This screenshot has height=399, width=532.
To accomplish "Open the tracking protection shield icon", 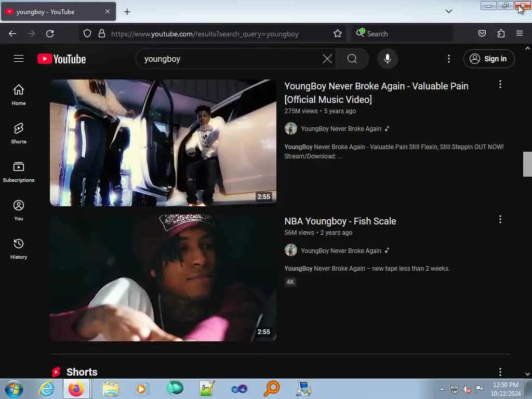I will point(87,34).
